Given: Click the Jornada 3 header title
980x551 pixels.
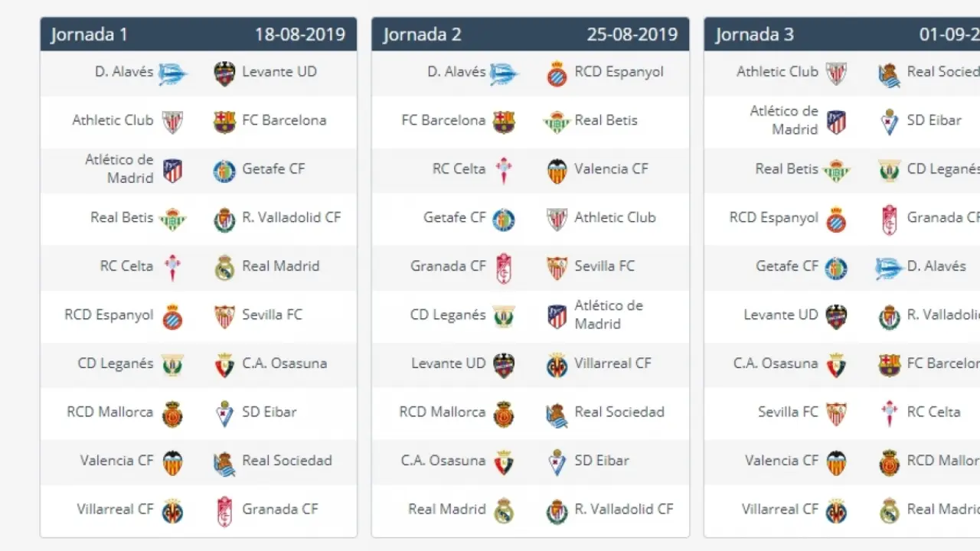Looking at the screenshot, I should (754, 34).
